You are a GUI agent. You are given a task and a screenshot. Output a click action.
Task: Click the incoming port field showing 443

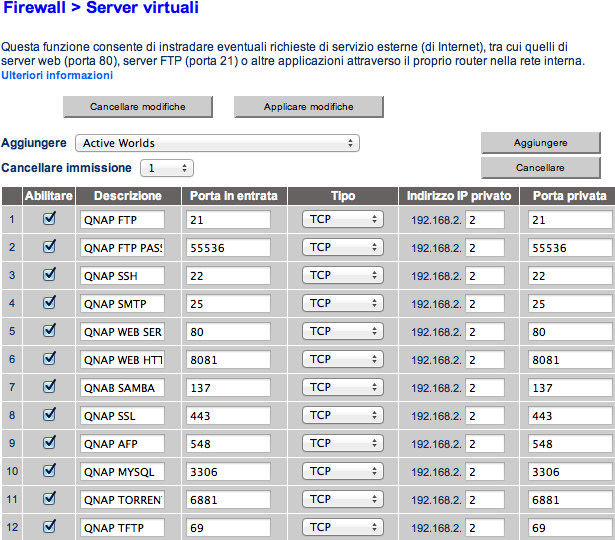228,415
